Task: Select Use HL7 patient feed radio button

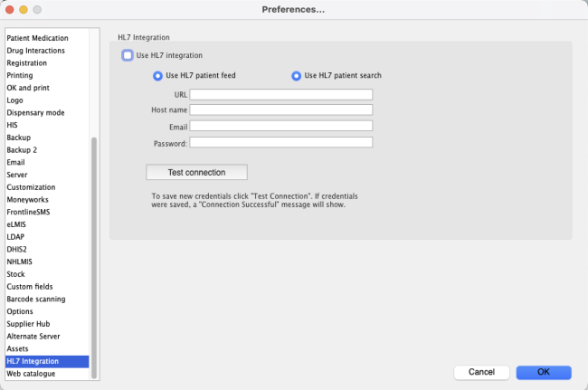Action: click(x=157, y=76)
